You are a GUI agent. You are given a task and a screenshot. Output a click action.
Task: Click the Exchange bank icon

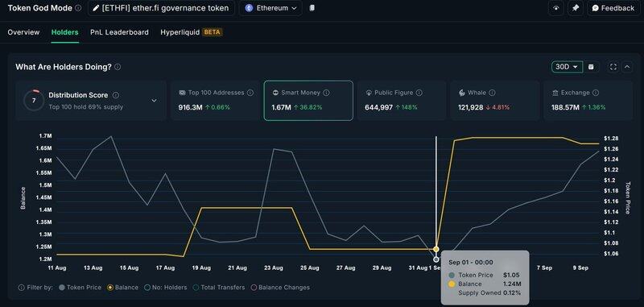555,93
